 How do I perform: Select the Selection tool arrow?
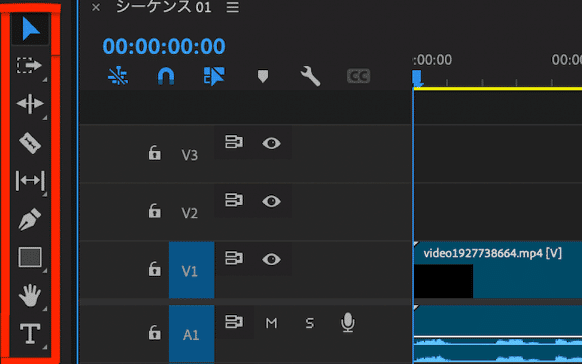click(30, 29)
